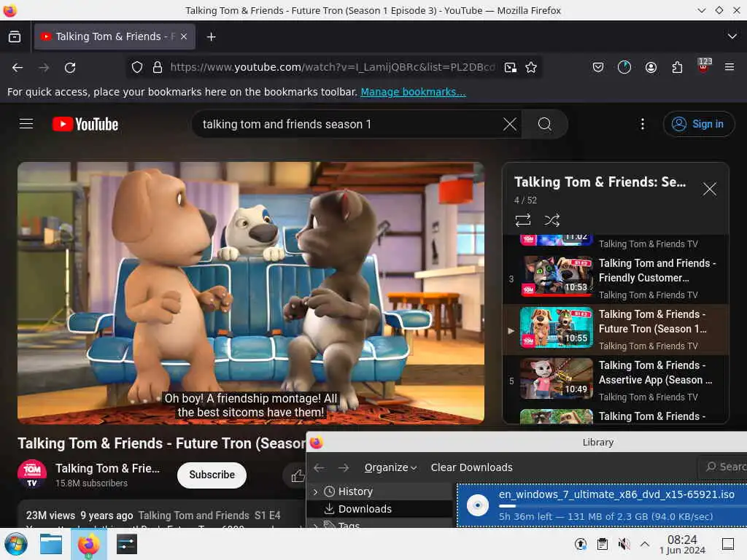Screen dimensions: 747x560
Task: Go back in Library window
Action: pos(319,467)
